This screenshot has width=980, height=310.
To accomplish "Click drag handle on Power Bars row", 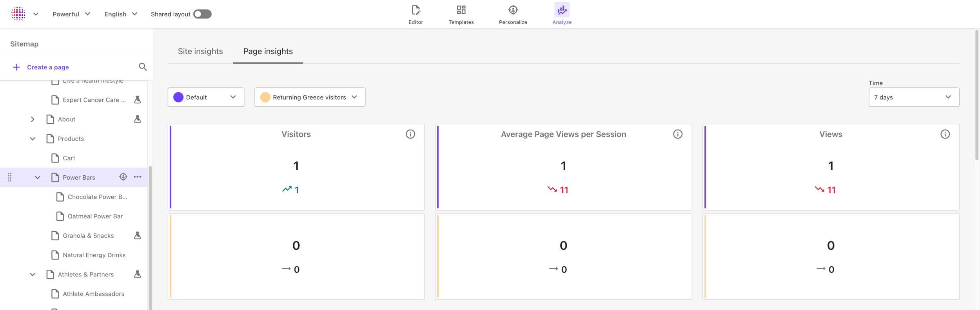I will (10, 177).
